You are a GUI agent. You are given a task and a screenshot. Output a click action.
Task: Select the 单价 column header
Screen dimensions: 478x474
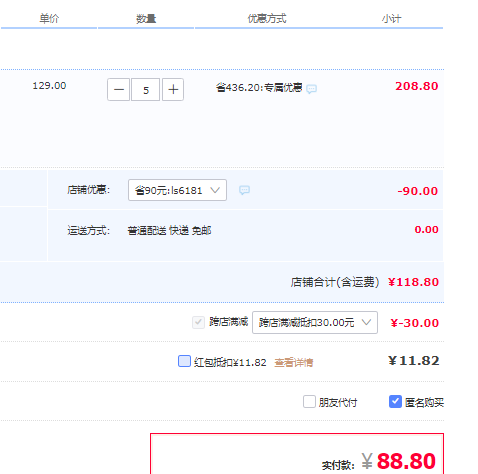49,19
